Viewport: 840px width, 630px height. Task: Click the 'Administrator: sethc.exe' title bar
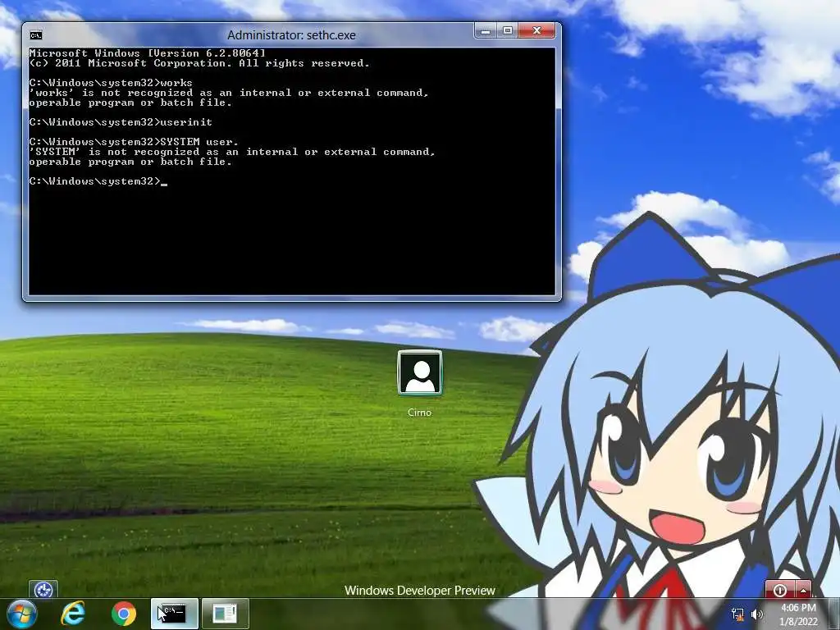291,35
